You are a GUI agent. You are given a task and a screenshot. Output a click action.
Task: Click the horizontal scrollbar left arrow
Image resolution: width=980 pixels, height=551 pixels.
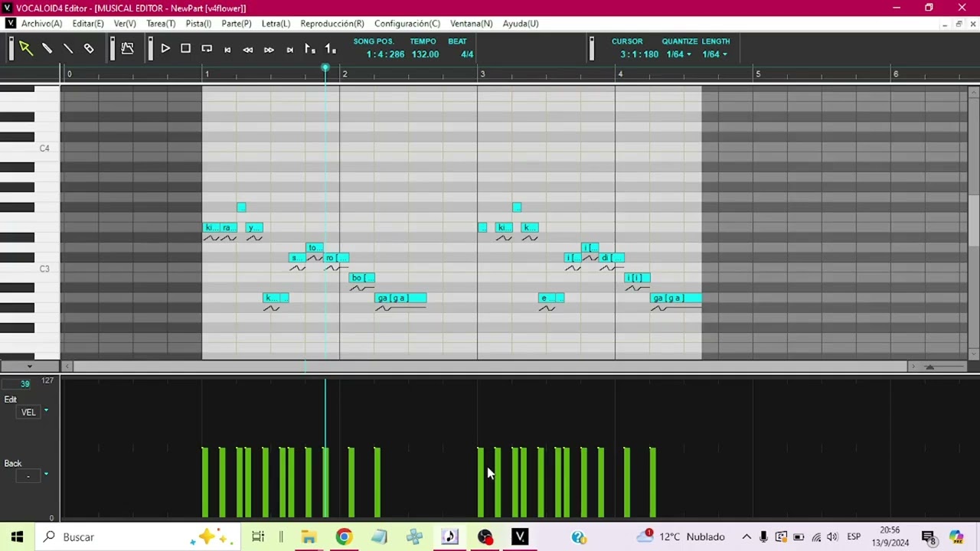(67, 367)
